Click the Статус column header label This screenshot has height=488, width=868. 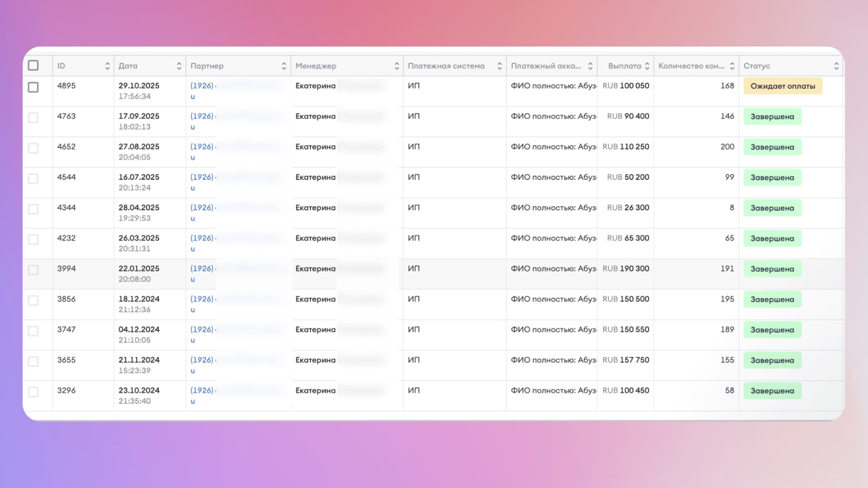pyautogui.click(x=756, y=66)
